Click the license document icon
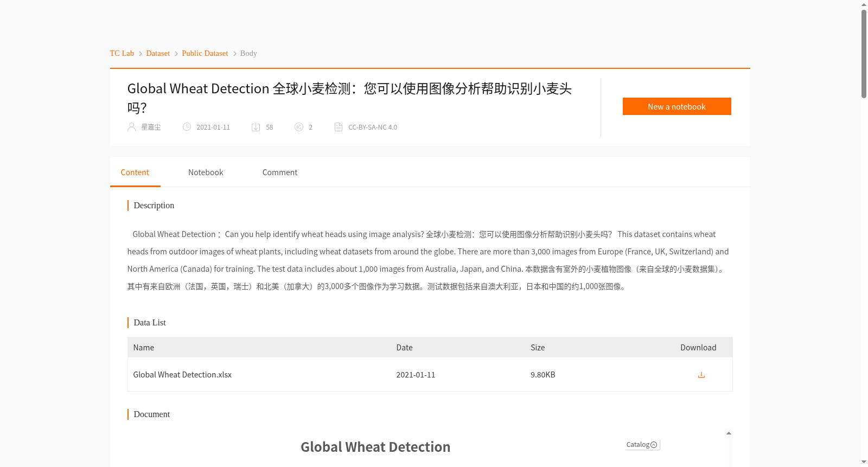Viewport: 868px width, 467px height. coord(339,127)
